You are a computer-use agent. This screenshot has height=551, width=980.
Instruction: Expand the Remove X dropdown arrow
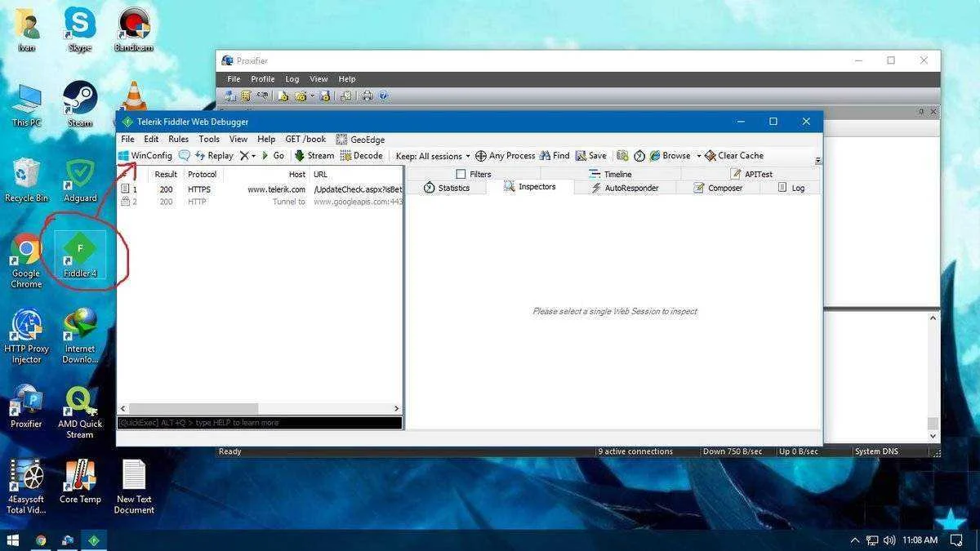tap(253, 156)
